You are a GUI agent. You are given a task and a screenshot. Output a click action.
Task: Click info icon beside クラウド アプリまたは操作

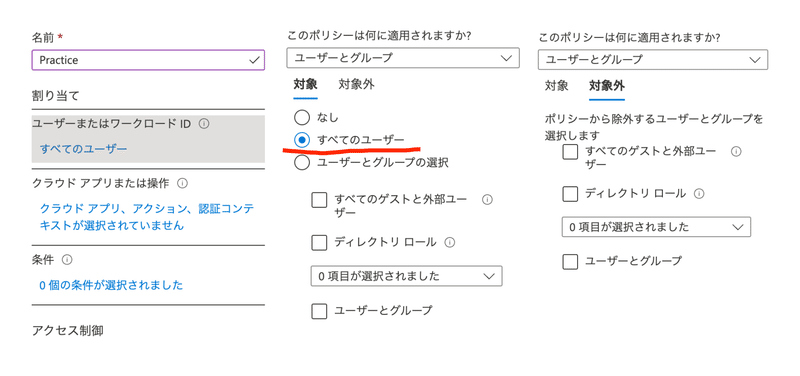pos(183,183)
